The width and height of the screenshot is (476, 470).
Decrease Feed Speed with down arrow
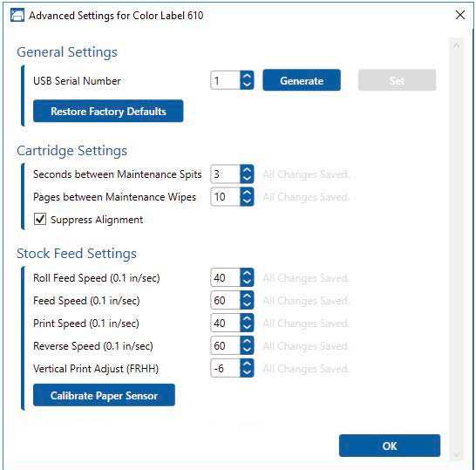247,305
